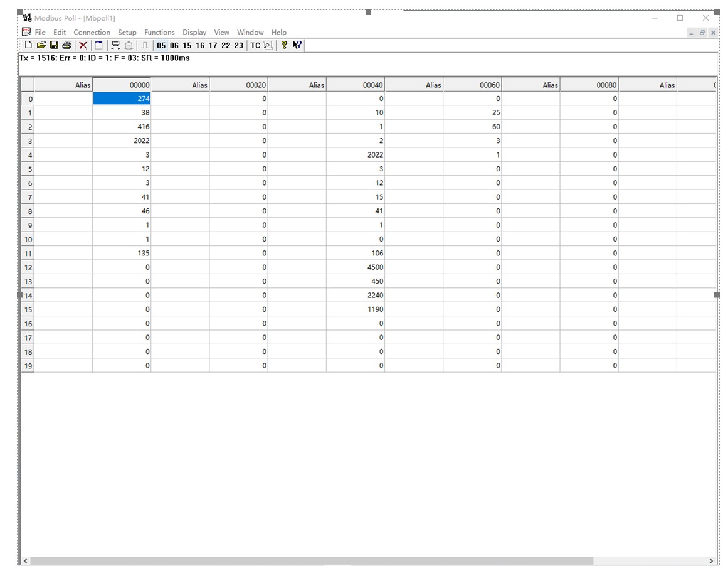Click horizontal scrollbar right arrow
Image resolution: width=728 pixels, height=566 pixels.
pyautogui.click(x=711, y=561)
